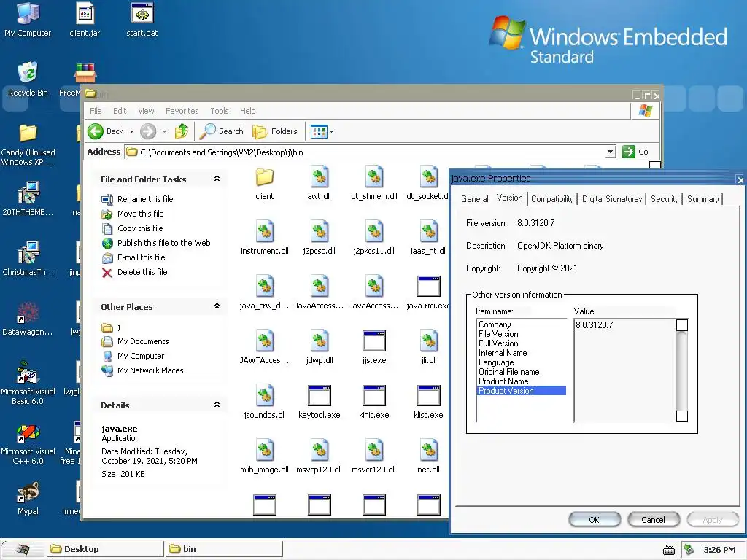
Task: Switch to Desktop taskbar window
Action: [x=104, y=549]
